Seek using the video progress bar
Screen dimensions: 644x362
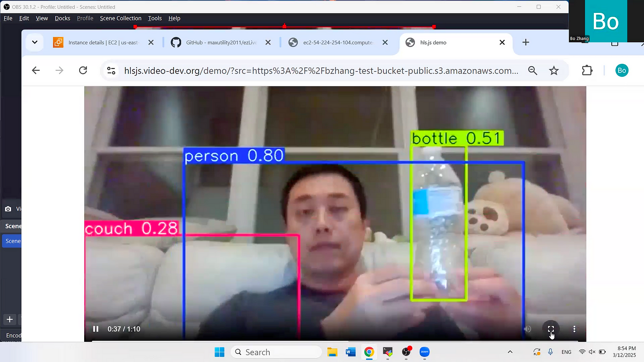(335, 341)
